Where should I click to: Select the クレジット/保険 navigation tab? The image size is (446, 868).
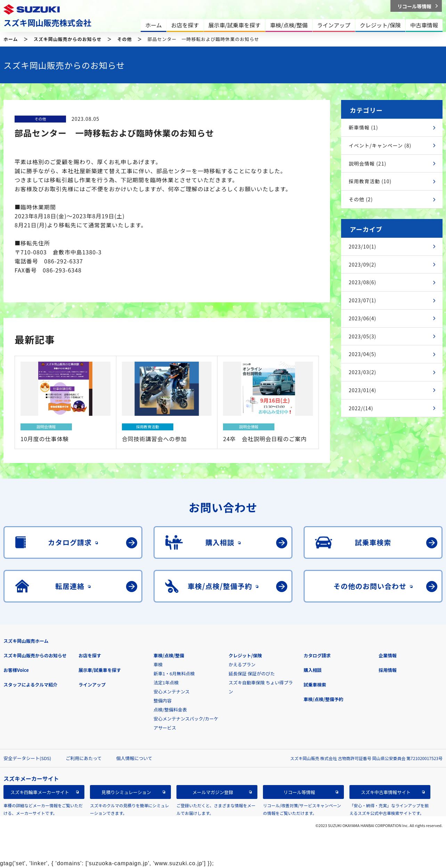pyautogui.click(x=380, y=25)
